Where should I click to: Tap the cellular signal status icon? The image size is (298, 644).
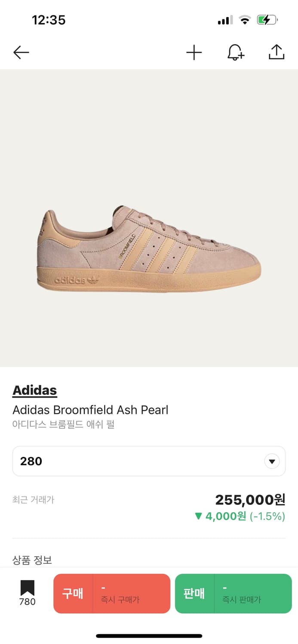pyautogui.click(x=225, y=20)
